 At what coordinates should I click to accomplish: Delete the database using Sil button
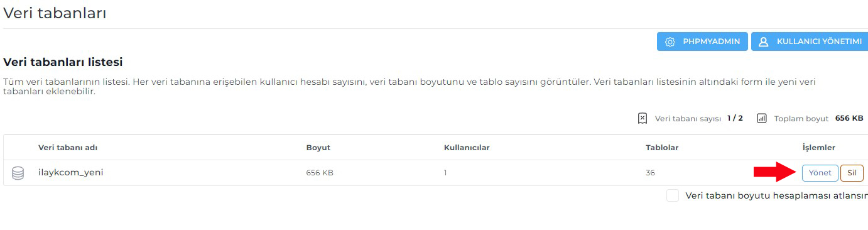[x=852, y=173]
